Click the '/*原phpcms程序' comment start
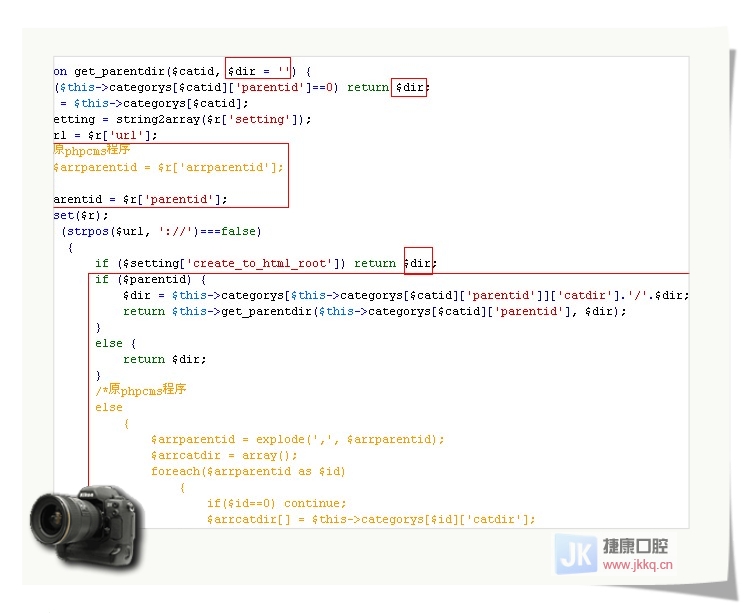This screenshot has height=613, width=754. pos(140,389)
